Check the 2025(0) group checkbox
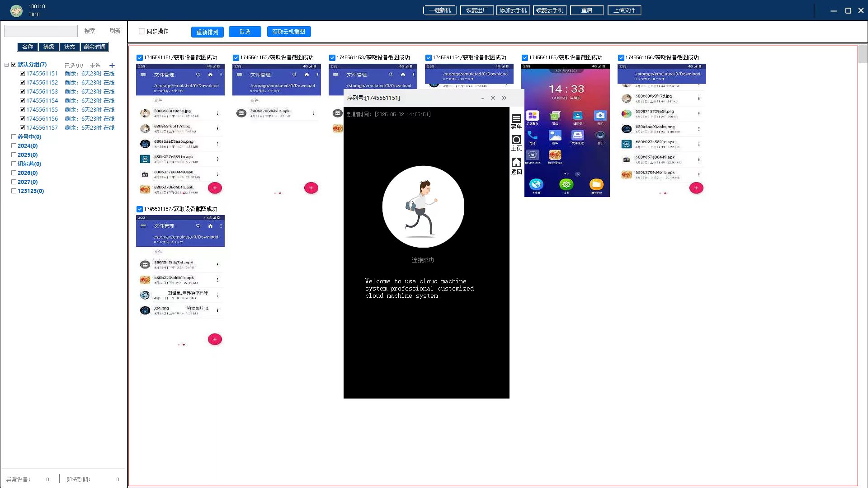Image resolution: width=868 pixels, height=488 pixels. 14,155
